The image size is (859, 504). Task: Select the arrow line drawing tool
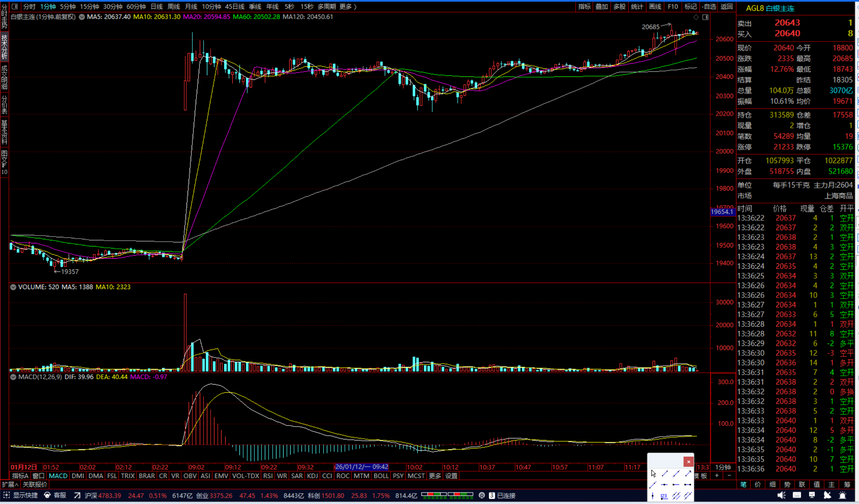tap(688, 473)
